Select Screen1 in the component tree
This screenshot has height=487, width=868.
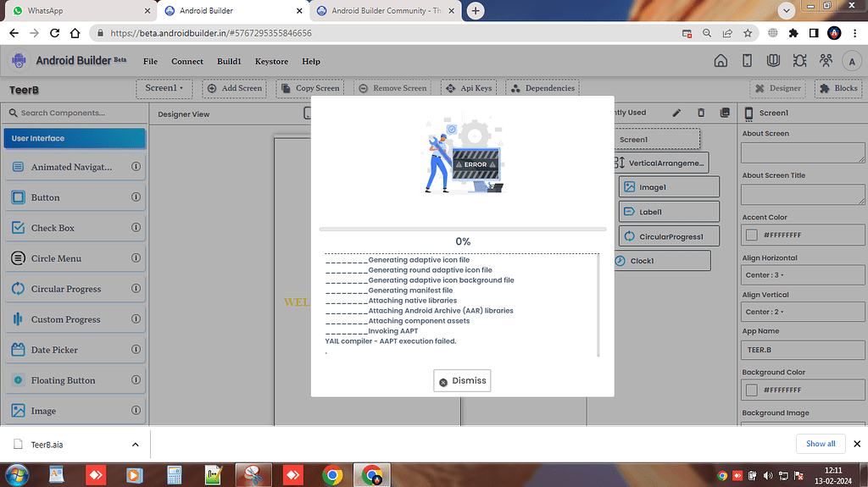(657, 140)
